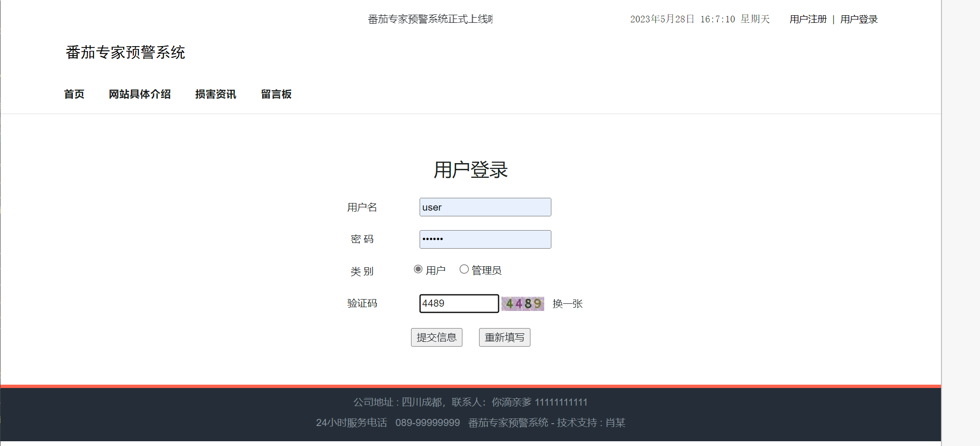
Task: Click the 番茄专家预警系统 site title
Action: click(126, 52)
